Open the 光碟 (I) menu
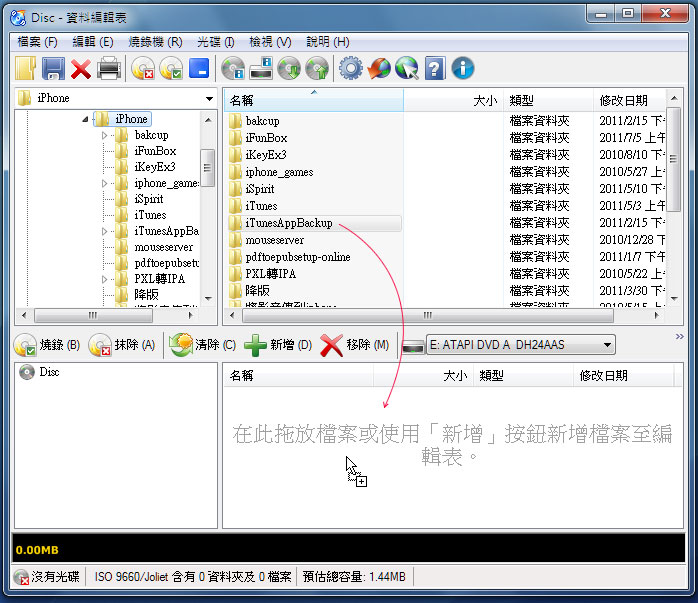This screenshot has height=603, width=698. click(216, 42)
